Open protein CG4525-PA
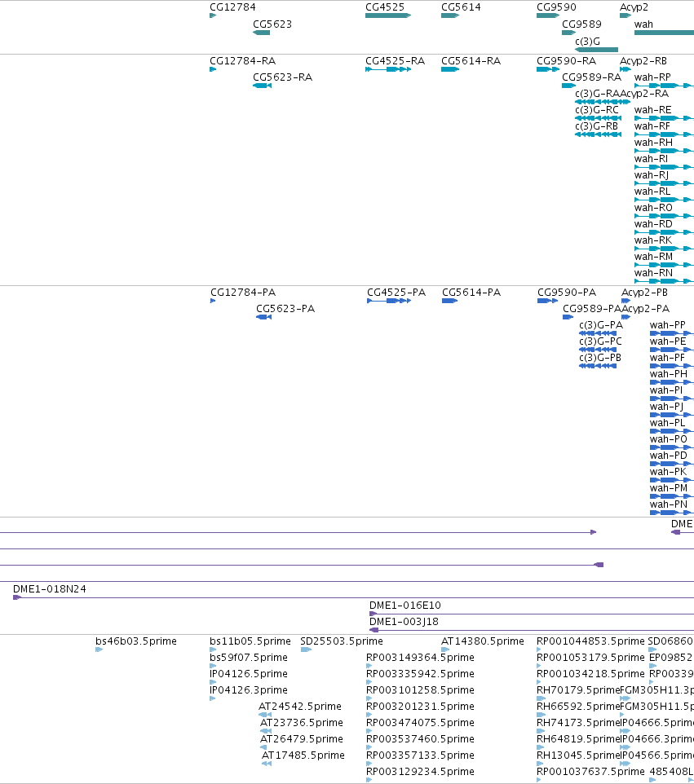694x784 pixels. click(x=396, y=292)
